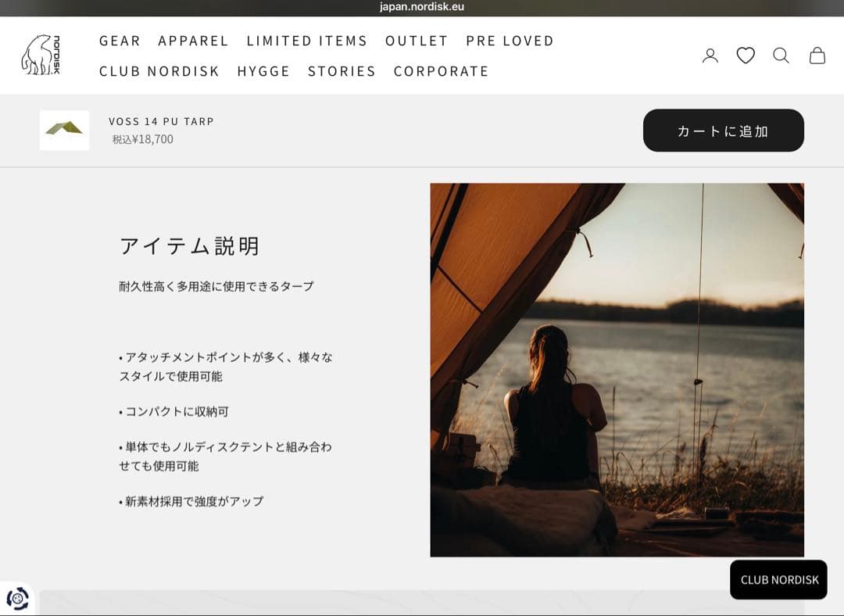This screenshot has width=844, height=616.
Task: Go to STORIES page
Action: click(342, 71)
